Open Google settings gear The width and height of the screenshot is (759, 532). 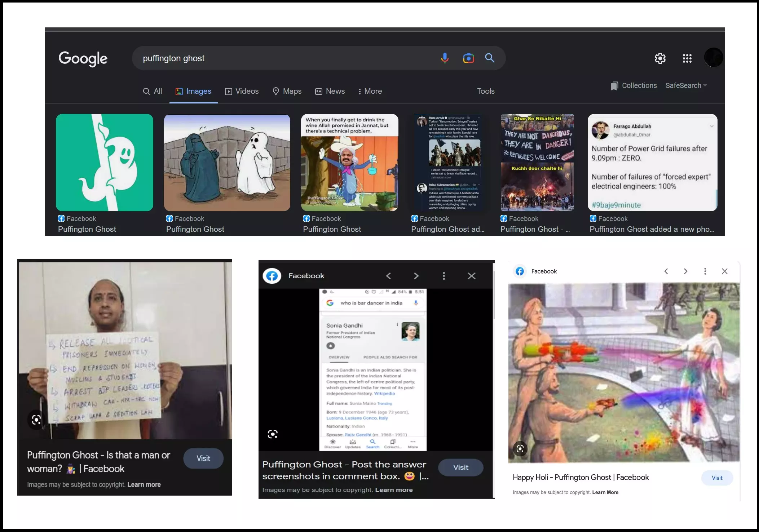660,58
